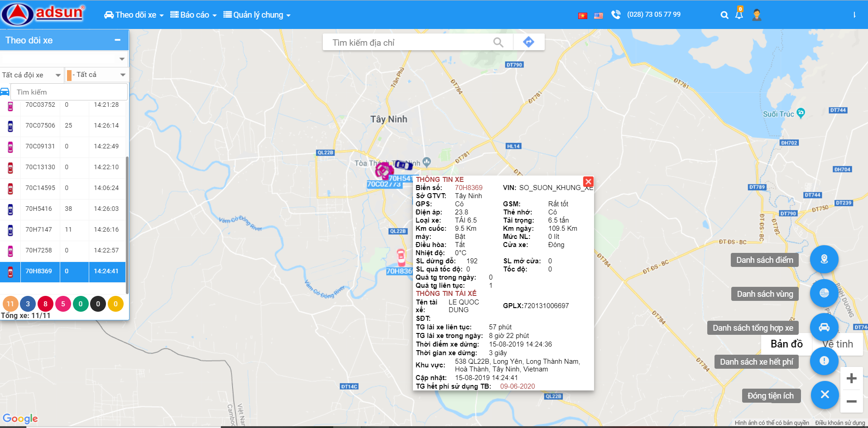Click the vehicle icon for 70C07506 row

pos(10,126)
